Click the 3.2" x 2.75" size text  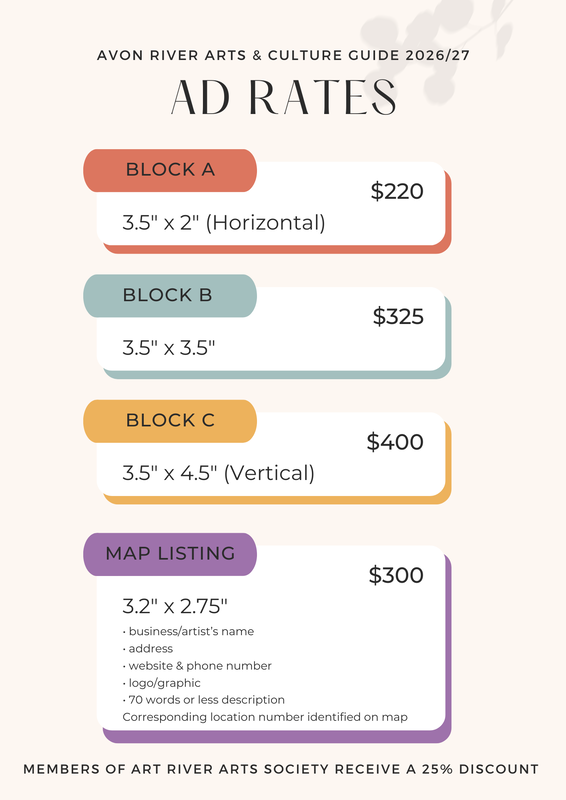click(x=175, y=606)
